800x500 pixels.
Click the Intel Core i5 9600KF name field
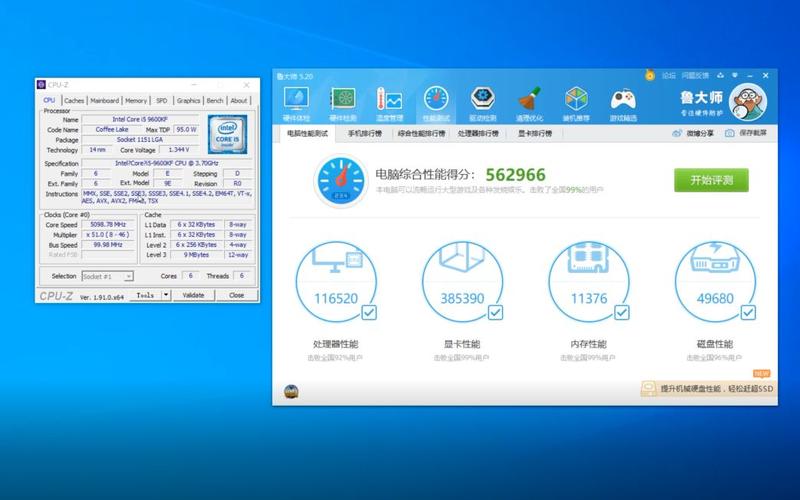tap(140, 119)
